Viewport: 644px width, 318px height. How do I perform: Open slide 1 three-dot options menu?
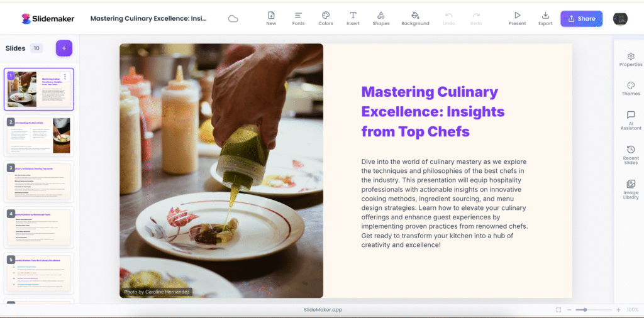tap(65, 77)
